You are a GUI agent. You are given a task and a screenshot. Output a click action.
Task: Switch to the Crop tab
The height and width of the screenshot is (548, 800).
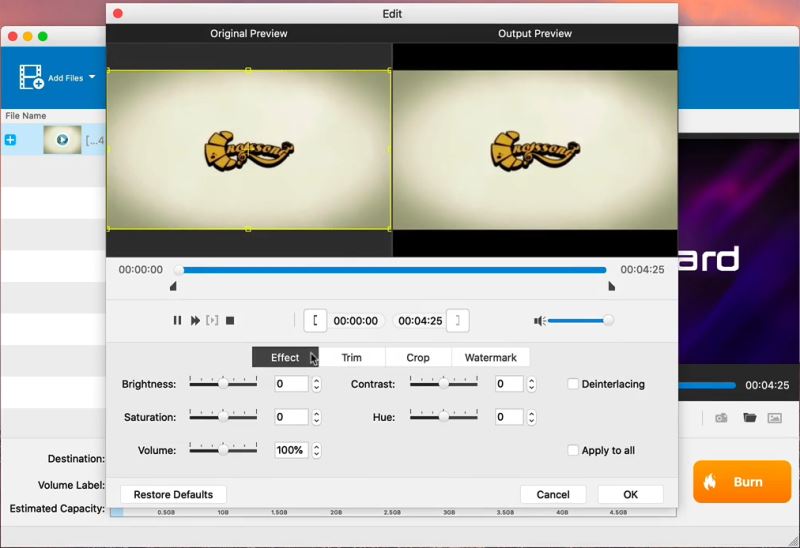coord(418,358)
